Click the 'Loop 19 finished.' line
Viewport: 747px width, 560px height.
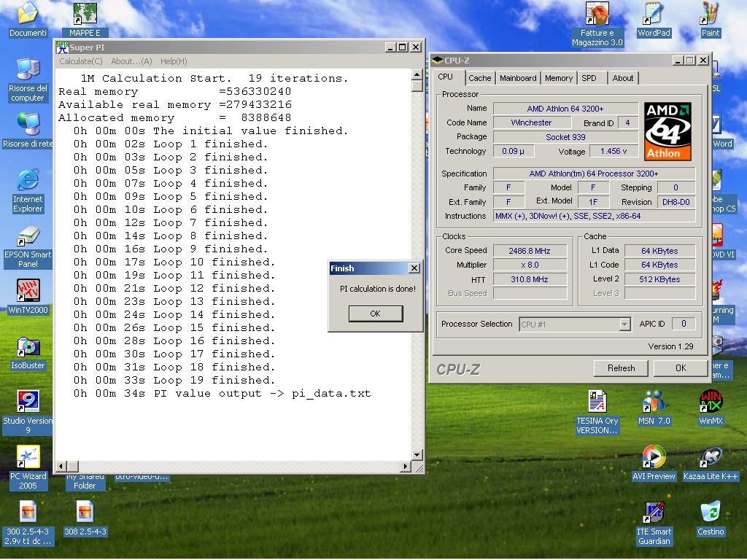coord(174,380)
